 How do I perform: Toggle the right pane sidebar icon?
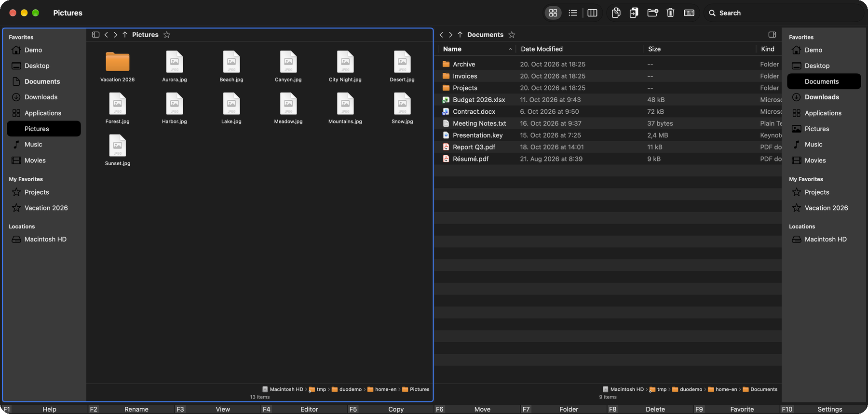coord(772,35)
